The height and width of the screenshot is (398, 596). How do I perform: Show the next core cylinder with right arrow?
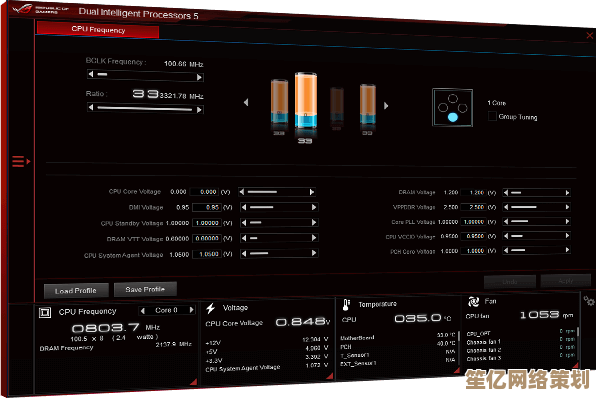click(386, 106)
